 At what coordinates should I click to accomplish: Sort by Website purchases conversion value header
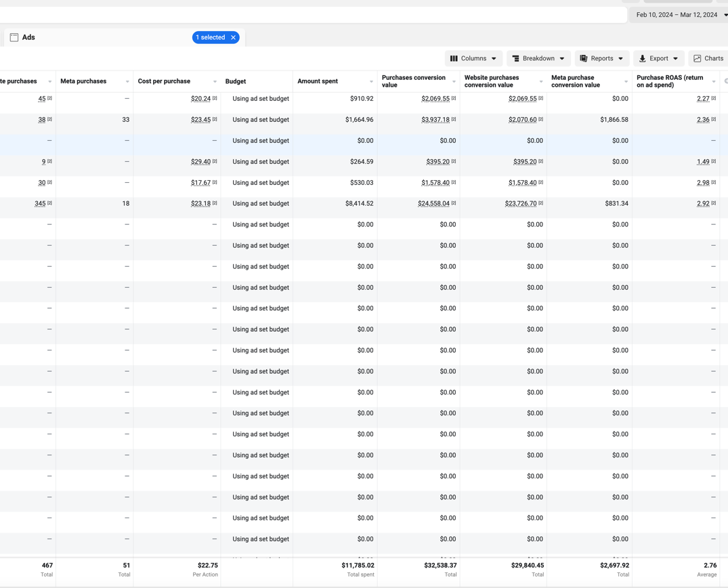[x=492, y=81]
